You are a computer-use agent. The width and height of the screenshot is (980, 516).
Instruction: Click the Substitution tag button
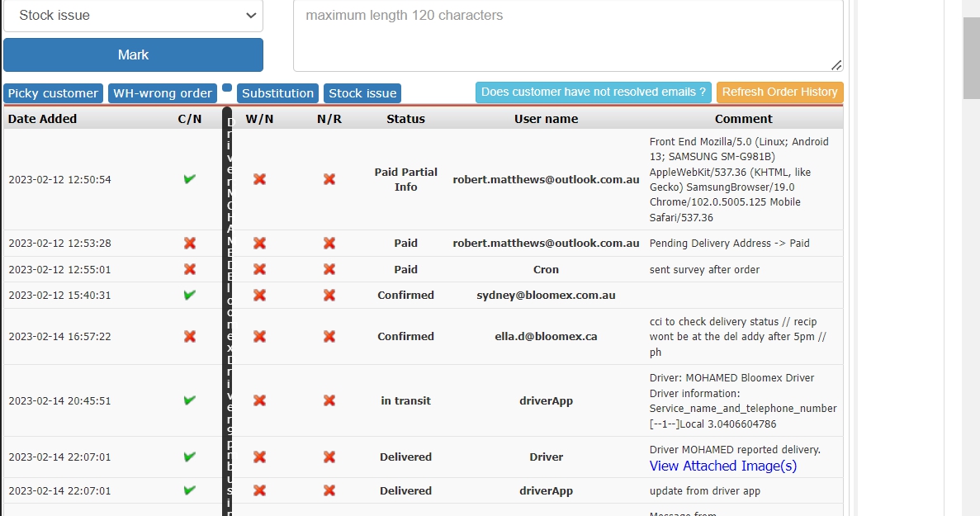[x=277, y=93]
